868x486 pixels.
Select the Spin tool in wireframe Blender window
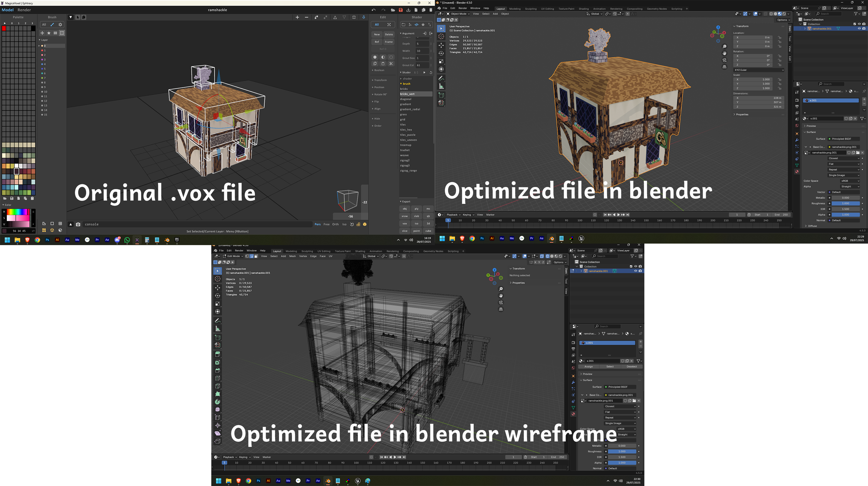218,402
